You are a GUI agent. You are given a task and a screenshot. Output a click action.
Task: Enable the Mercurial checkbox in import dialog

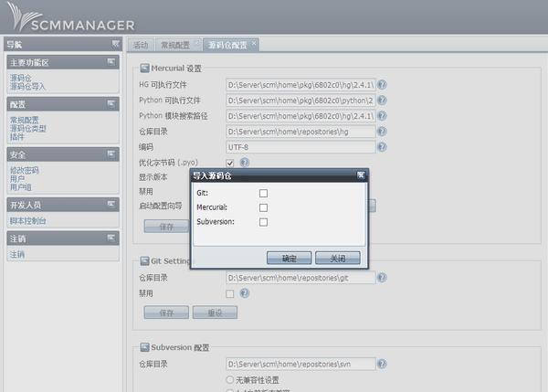tap(263, 207)
